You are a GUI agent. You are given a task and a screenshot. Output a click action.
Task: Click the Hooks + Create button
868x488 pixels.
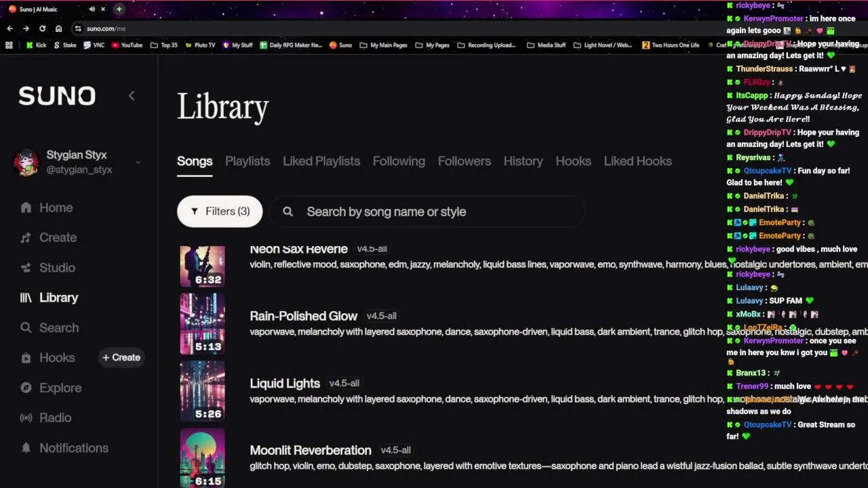[x=121, y=357]
